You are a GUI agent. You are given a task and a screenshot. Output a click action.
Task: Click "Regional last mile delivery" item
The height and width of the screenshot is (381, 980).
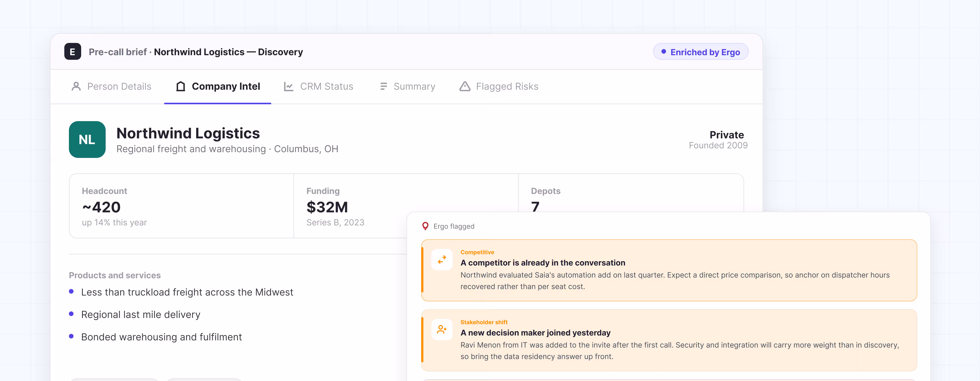(140, 315)
